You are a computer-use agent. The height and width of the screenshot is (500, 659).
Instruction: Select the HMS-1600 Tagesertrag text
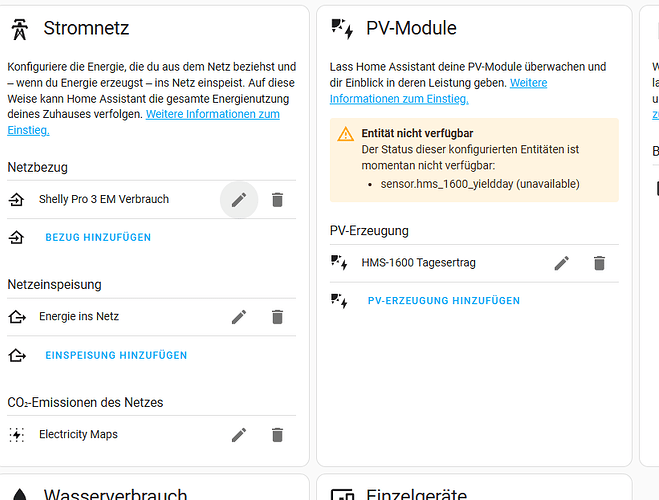(419, 263)
